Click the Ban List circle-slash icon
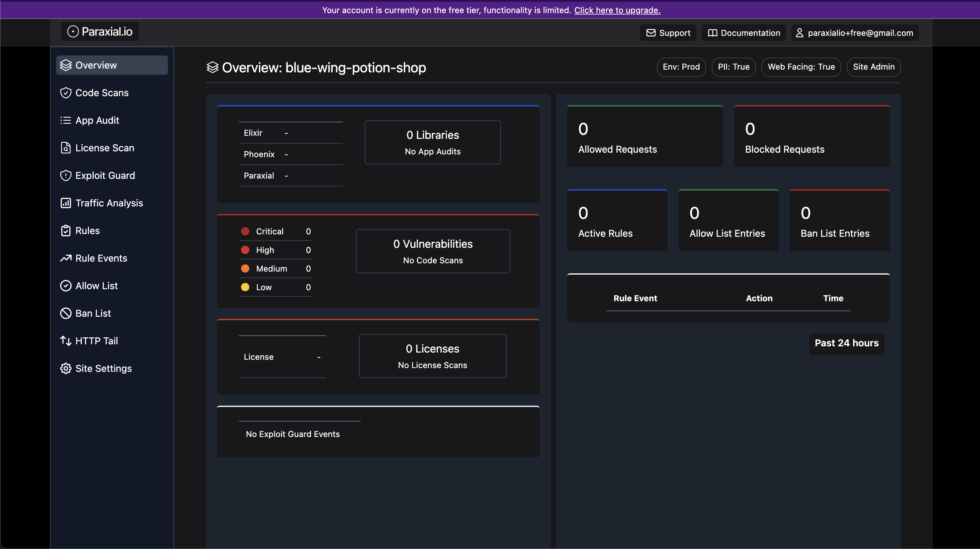 point(66,313)
